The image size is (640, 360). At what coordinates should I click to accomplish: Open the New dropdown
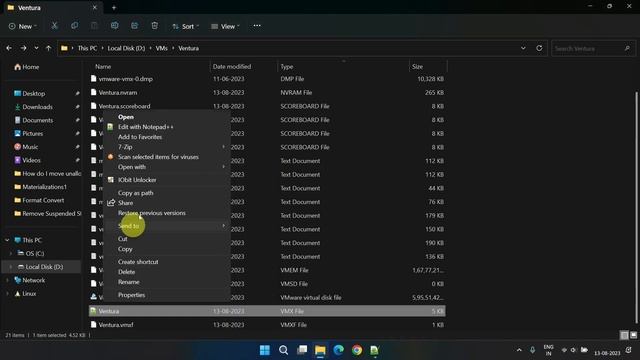(x=22, y=26)
